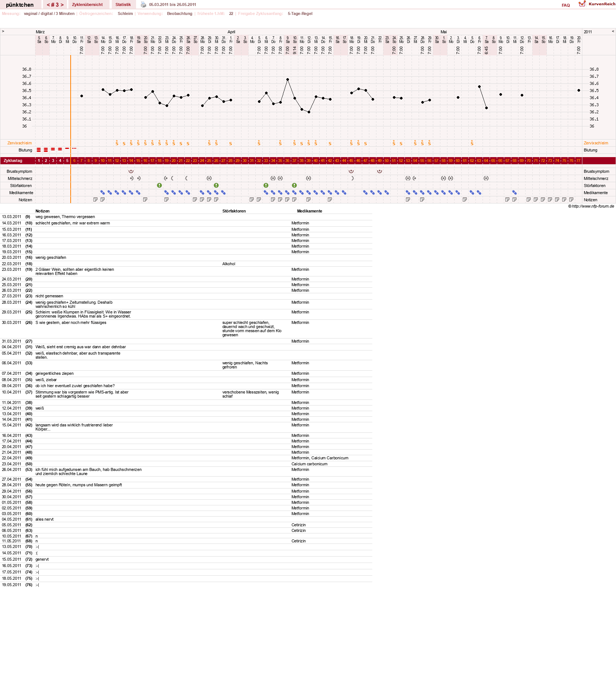
Task: Click the Mittelschmerz icon on cycle day 22
Action: [187, 178]
